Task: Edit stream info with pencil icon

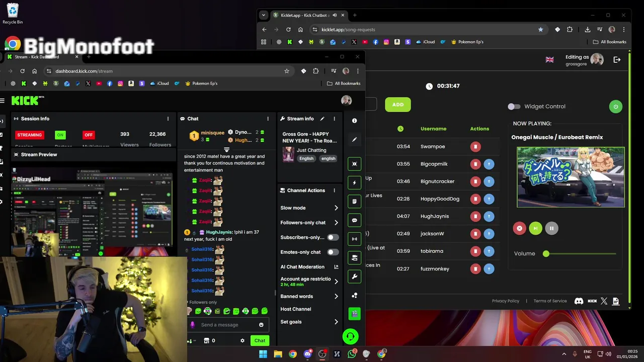Action: click(322, 119)
